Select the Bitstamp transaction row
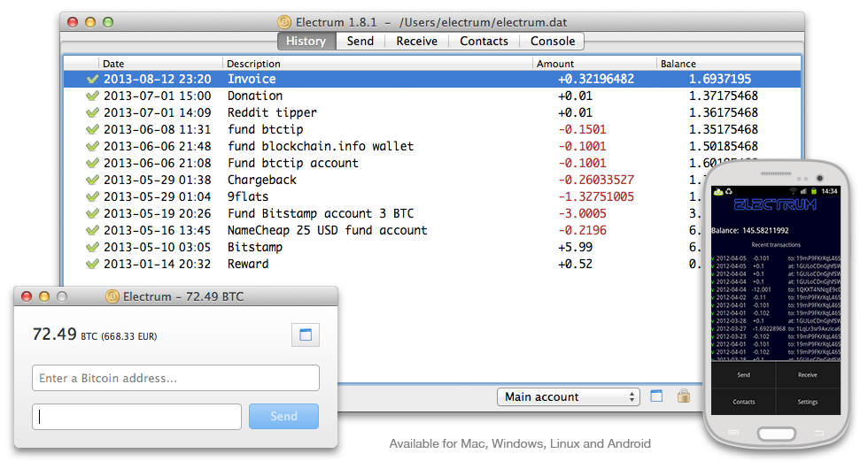The height and width of the screenshot is (469, 868). [384, 247]
